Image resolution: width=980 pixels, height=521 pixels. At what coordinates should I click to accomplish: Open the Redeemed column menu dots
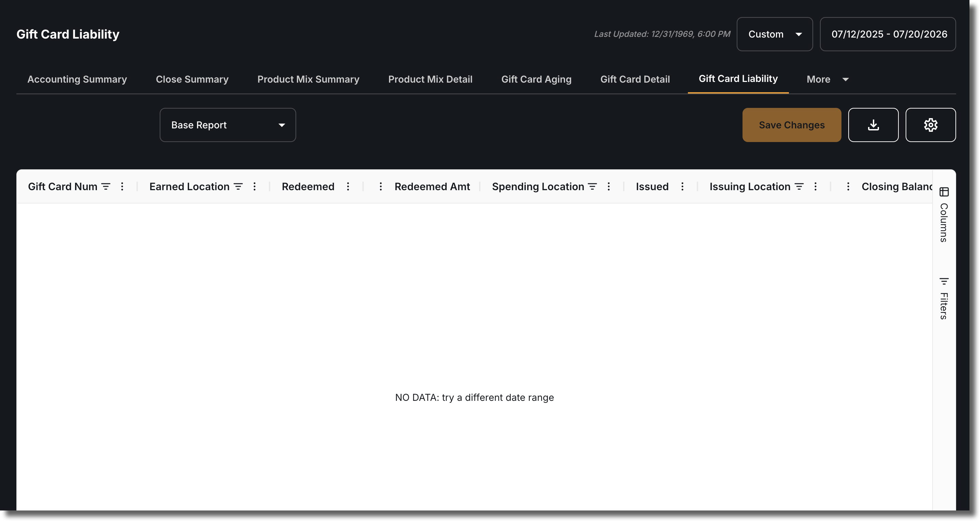(348, 186)
